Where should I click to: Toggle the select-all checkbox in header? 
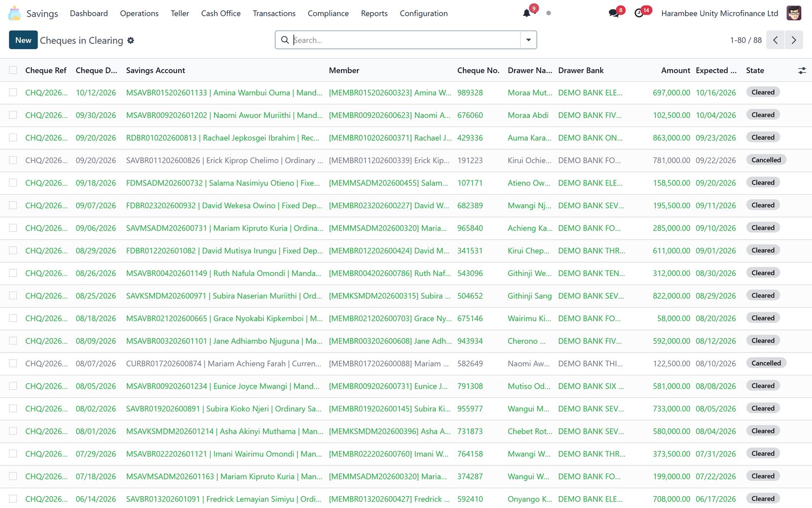(x=13, y=70)
